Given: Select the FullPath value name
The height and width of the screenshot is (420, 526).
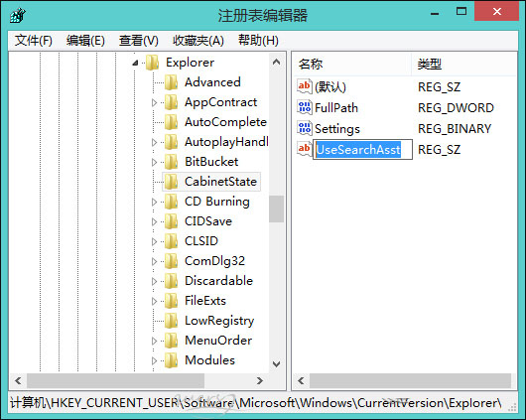Looking at the screenshot, I should click(x=336, y=108).
